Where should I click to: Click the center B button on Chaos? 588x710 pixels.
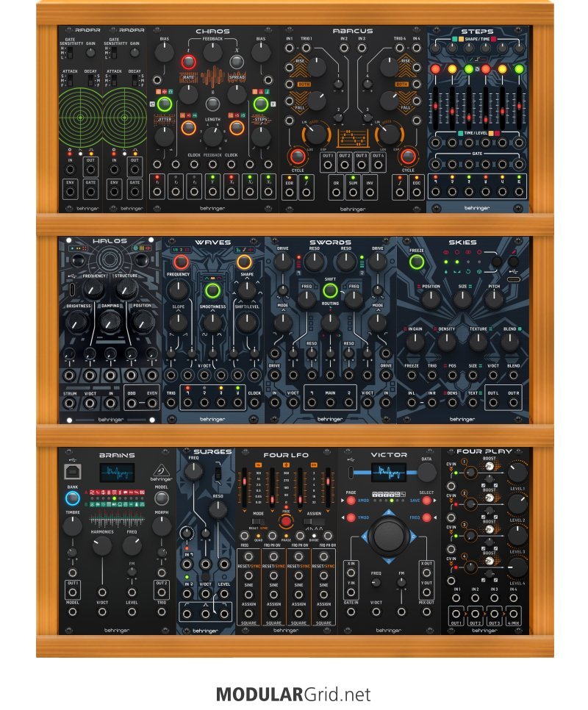[212, 104]
